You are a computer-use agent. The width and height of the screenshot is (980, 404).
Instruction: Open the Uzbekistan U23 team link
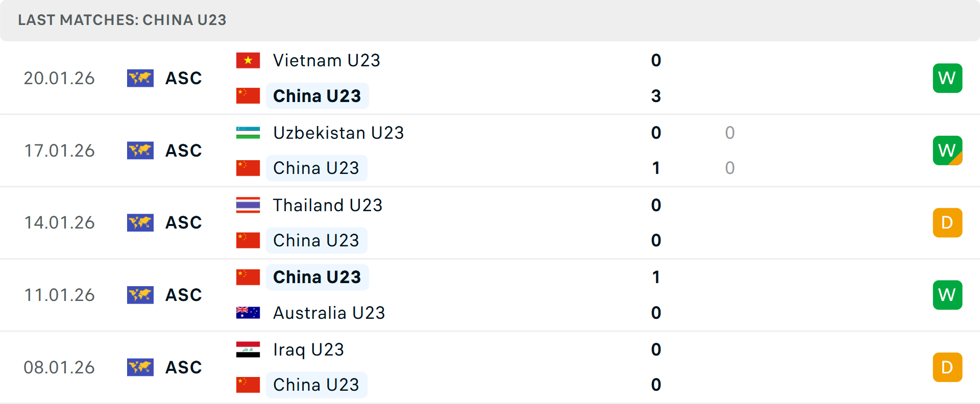pyautogui.click(x=338, y=133)
